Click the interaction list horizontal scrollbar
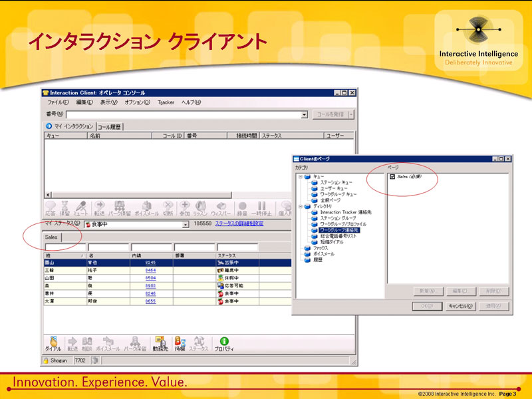This screenshot has height=399, width=532. pyautogui.click(x=141, y=195)
